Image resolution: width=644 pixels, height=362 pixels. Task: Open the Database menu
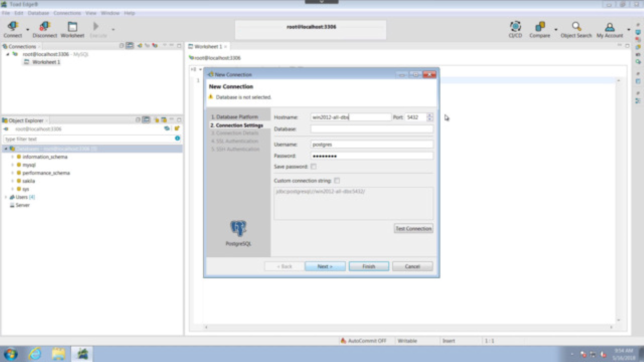tap(38, 13)
